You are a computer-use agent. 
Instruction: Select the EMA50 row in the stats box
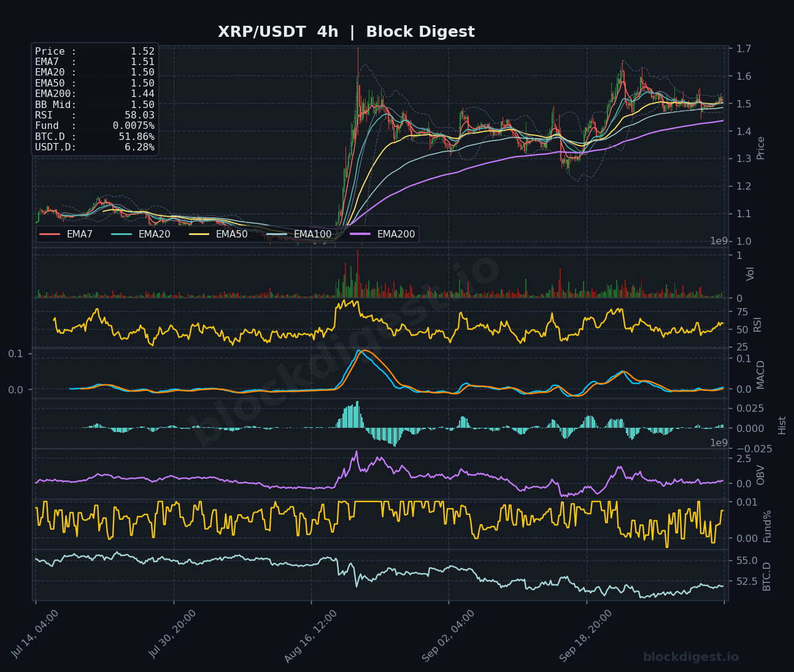click(94, 83)
